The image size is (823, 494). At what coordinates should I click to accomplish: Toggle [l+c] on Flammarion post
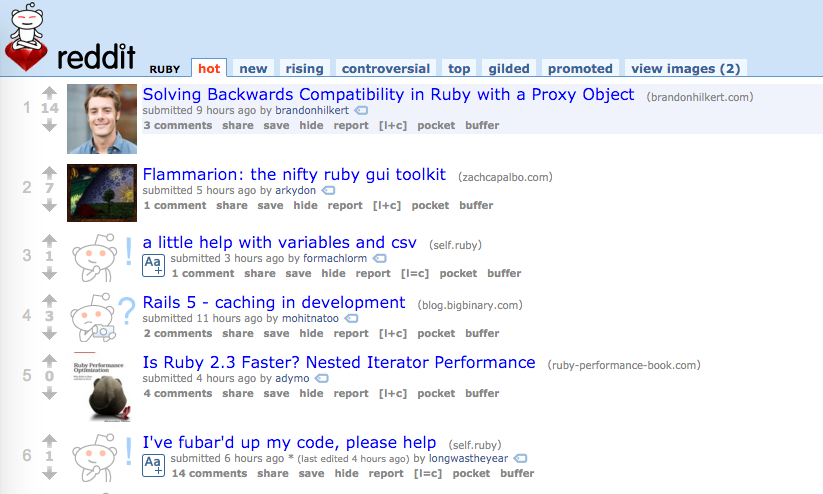coord(387,205)
